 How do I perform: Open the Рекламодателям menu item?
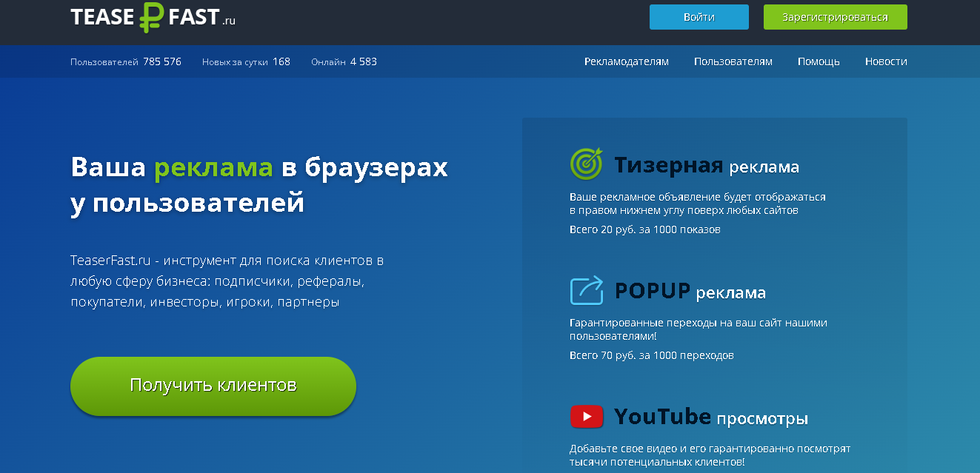click(627, 61)
